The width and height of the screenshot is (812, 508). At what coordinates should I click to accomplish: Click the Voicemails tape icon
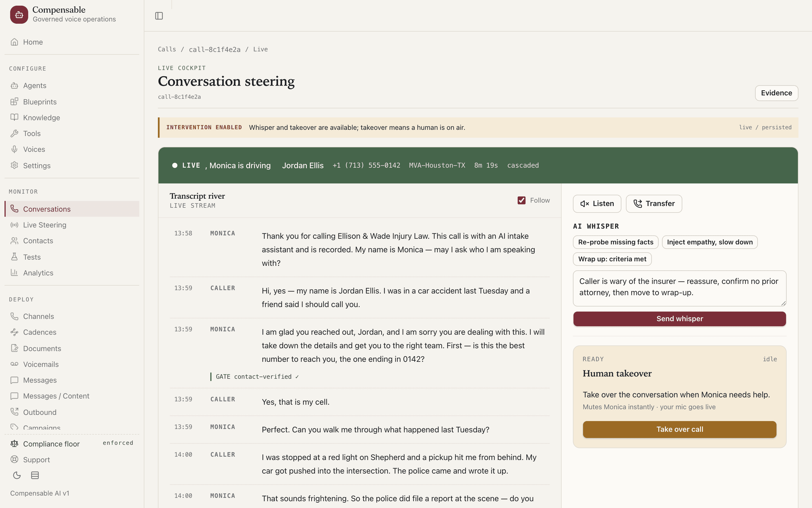tap(14, 364)
